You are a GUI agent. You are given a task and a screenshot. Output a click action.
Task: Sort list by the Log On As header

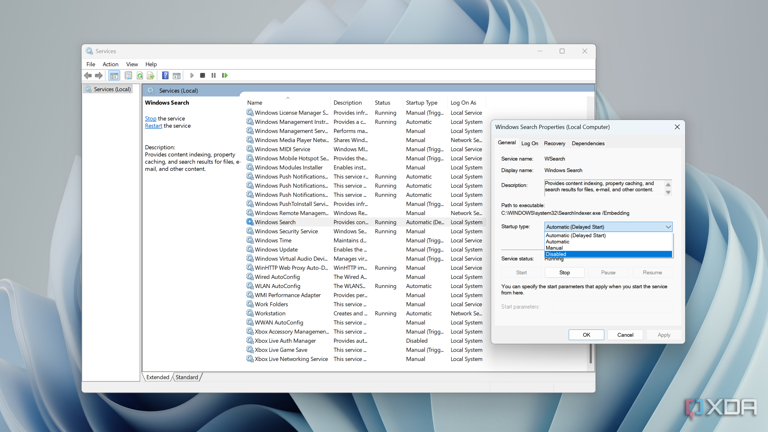[x=468, y=102]
